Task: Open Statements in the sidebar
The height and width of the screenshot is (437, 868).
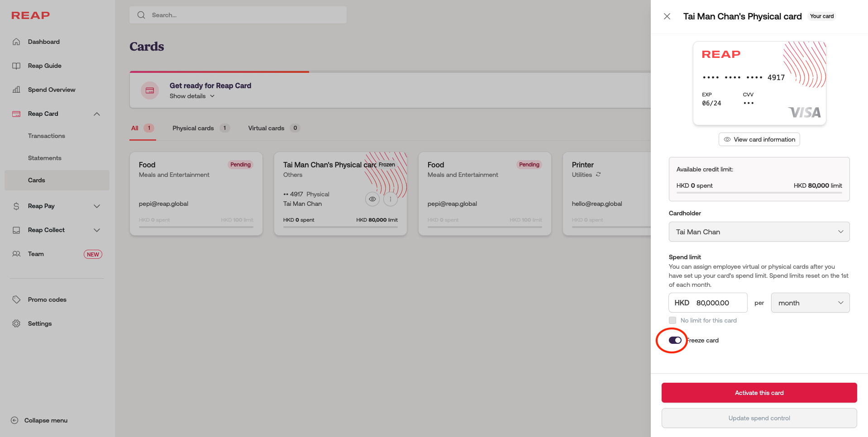Action: 45,158
